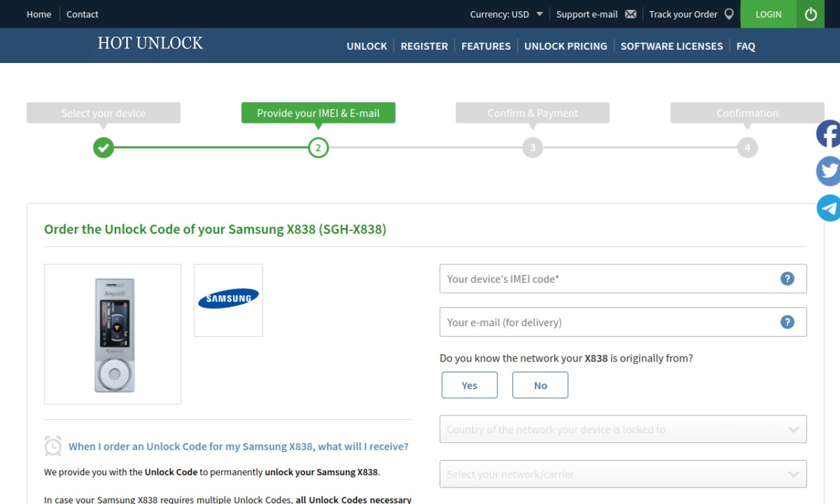Click the LOGIN button

pos(768,14)
